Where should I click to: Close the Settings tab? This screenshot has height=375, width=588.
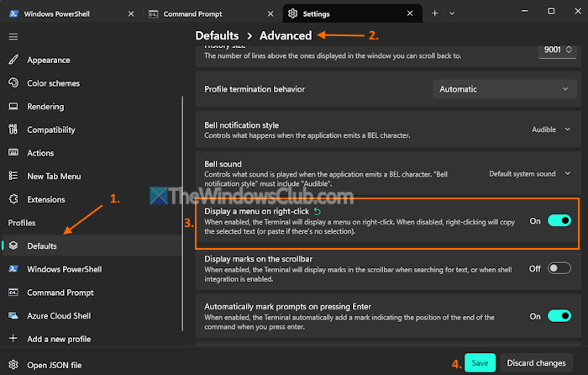(410, 13)
